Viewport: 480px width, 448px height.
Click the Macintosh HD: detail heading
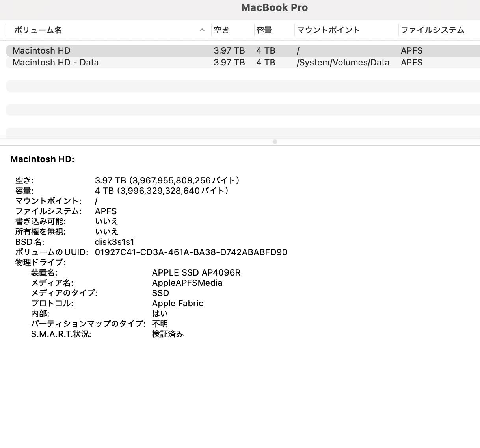[x=43, y=159]
